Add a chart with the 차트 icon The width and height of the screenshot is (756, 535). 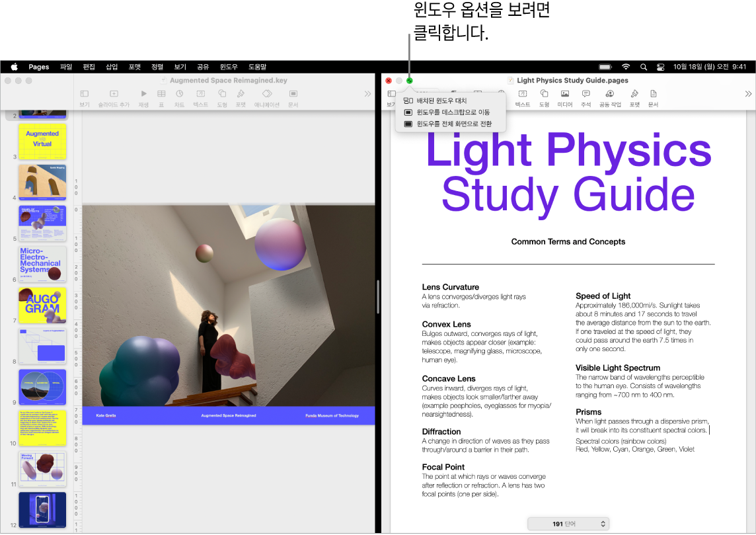click(180, 95)
